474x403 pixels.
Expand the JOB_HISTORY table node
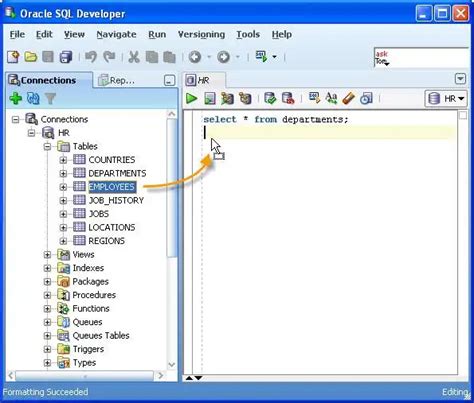(x=63, y=200)
